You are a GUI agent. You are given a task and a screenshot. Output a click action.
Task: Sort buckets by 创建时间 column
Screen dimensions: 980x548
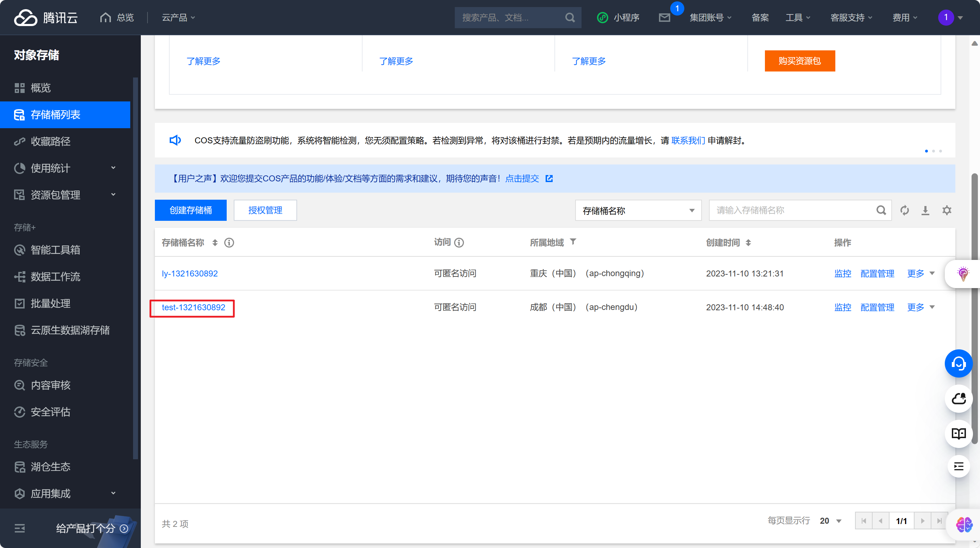(748, 242)
